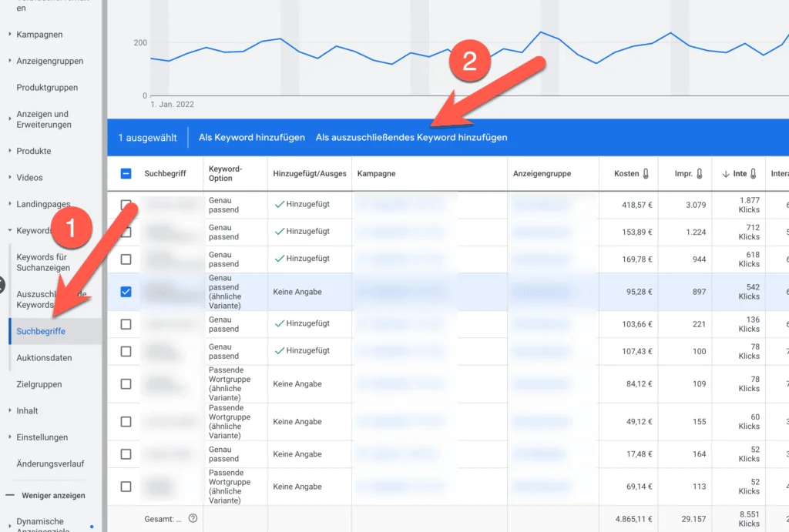Screen dimensions: 789x532
Task: Click the 1 ausgewählt label
Action: click(x=147, y=138)
